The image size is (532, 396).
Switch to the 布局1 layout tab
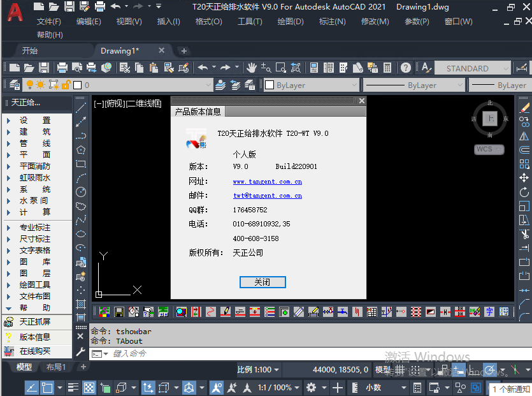coord(55,367)
